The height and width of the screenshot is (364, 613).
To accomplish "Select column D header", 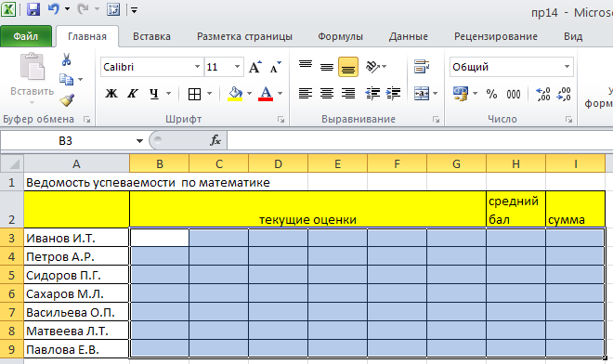I will pyautogui.click(x=278, y=163).
